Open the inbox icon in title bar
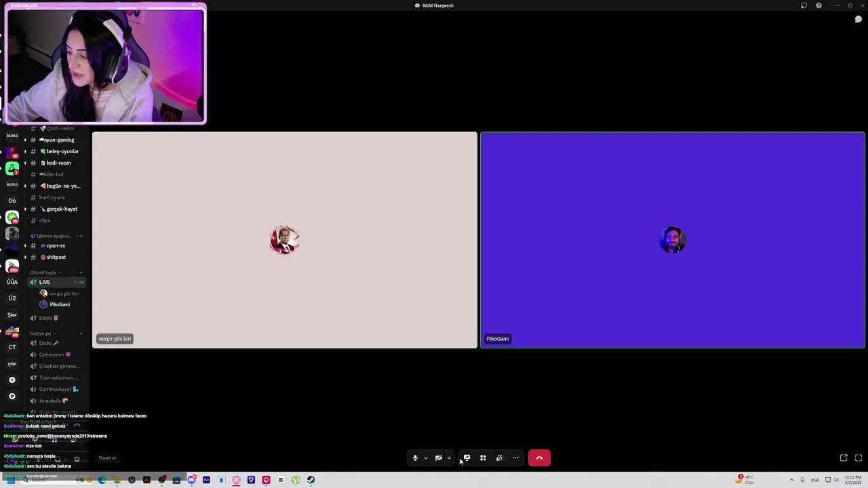 pos(804,5)
